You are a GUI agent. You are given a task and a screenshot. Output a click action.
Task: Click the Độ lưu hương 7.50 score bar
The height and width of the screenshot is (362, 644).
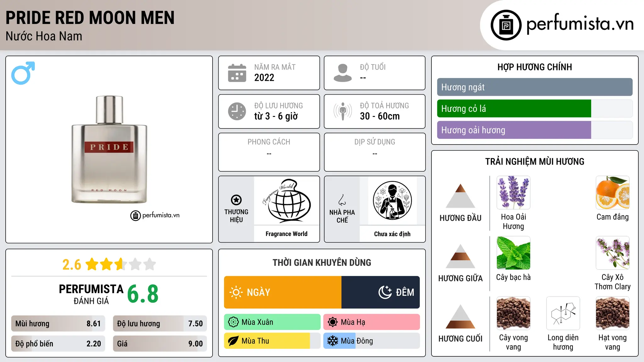pos(160,323)
